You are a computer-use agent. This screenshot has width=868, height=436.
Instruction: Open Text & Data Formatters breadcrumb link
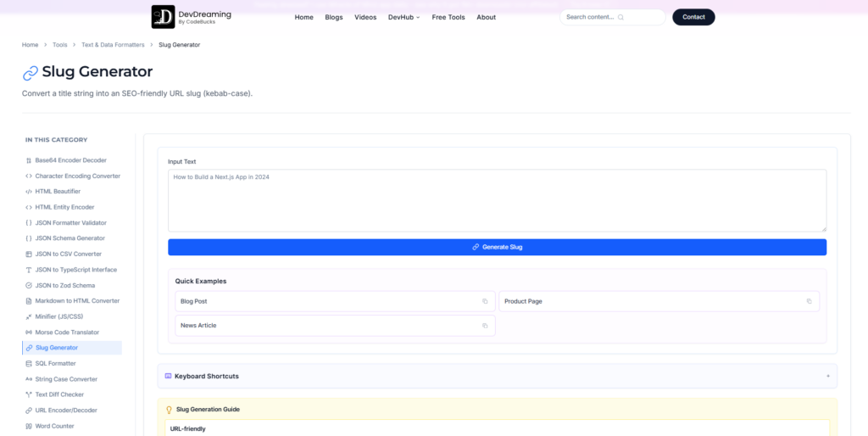tap(113, 45)
